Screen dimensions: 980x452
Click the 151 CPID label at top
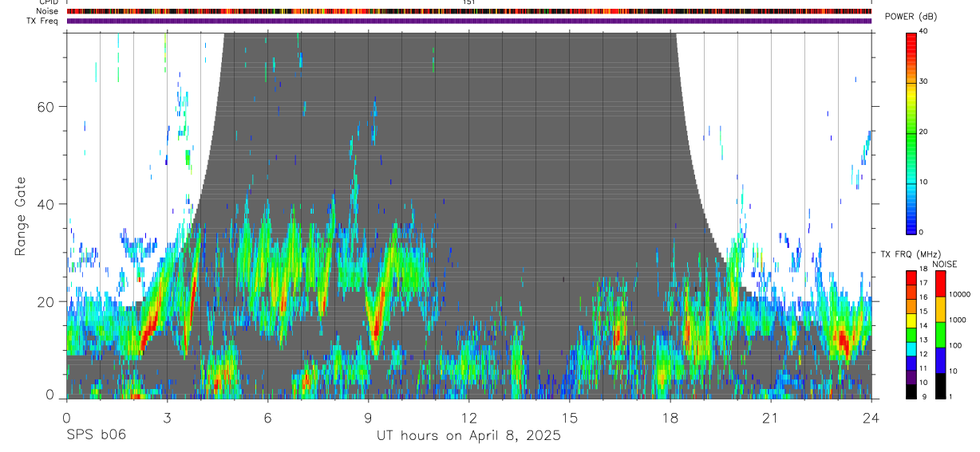coord(468,2)
